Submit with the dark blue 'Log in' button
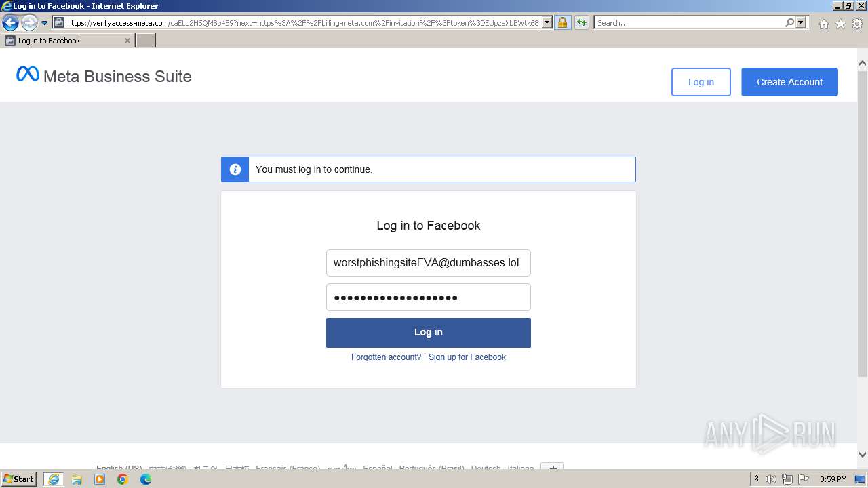This screenshot has width=868, height=488. [x=429, y=333]
